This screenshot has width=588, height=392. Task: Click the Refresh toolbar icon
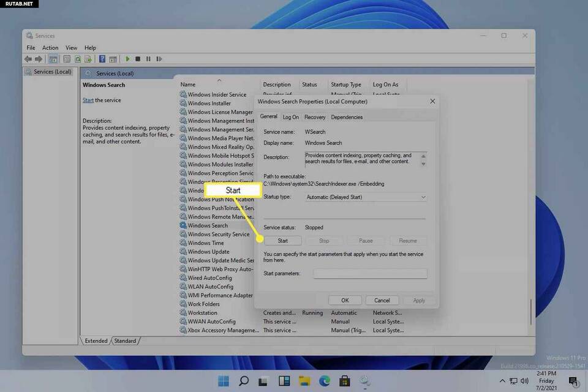[78, 59]
